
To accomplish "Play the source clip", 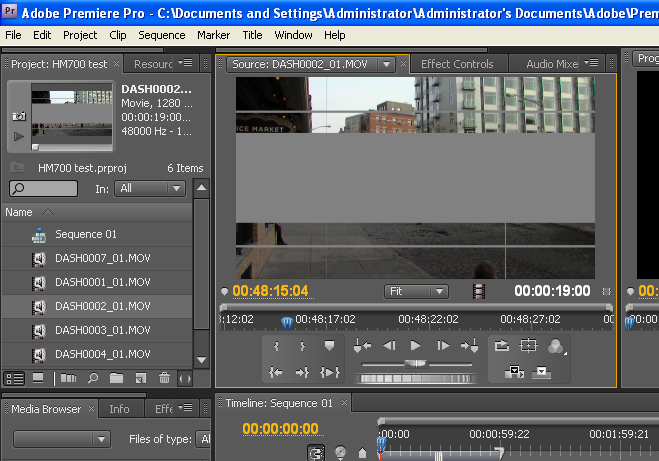I will click(415, 345).
